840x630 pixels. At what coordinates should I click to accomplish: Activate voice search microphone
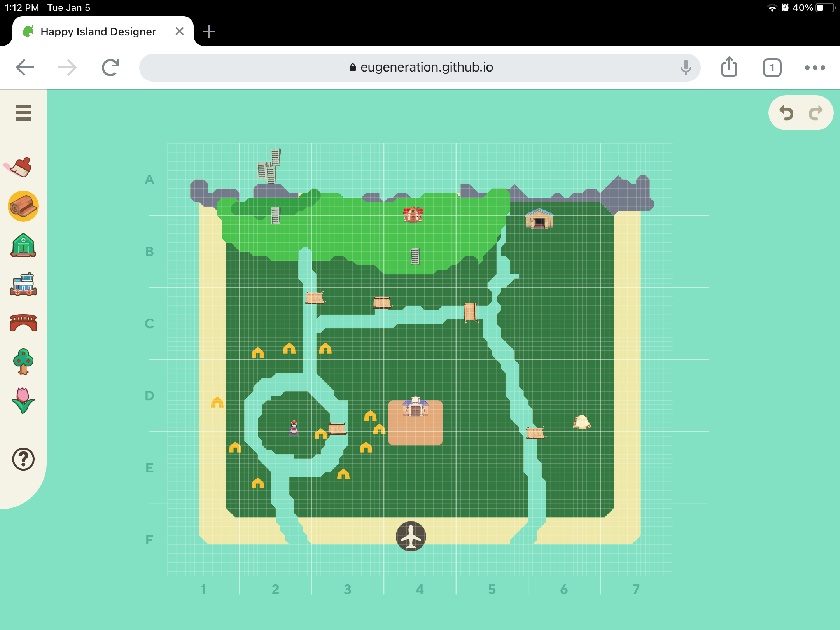pyautogui.click(x=686, y=68)
